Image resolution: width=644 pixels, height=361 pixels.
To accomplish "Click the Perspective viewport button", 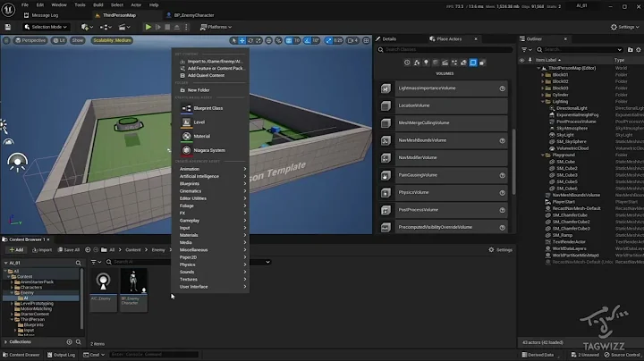I will coord(30,40).
